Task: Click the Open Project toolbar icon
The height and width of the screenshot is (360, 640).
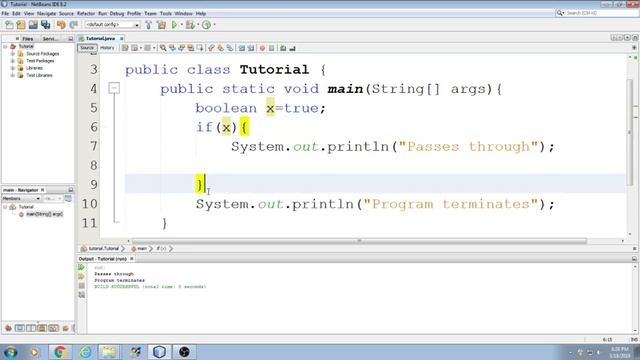Action: coord(33,25)
